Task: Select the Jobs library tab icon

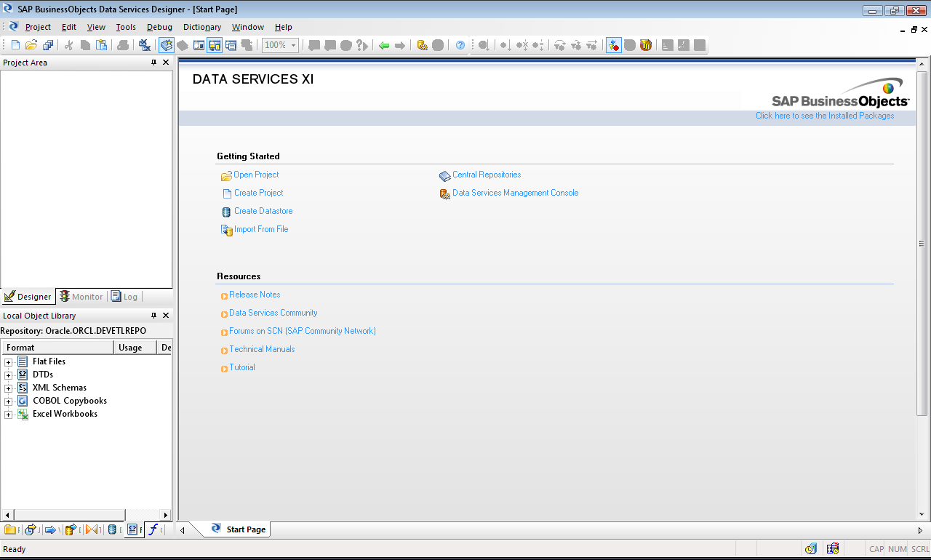Action: pos(31,529)
